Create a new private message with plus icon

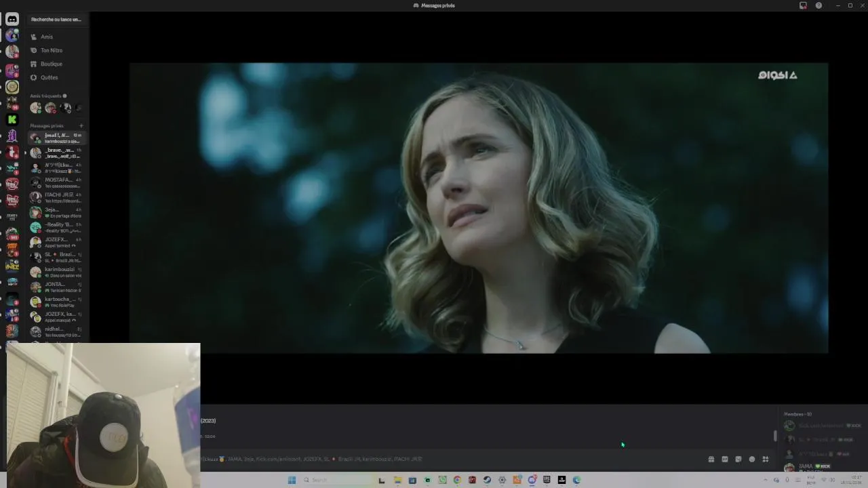click(x=81, y=125)
